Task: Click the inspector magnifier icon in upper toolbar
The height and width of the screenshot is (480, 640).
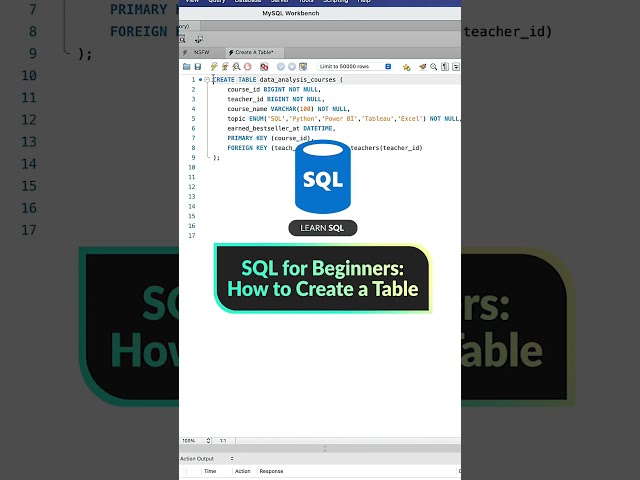Action: click(x=182, y=39)
